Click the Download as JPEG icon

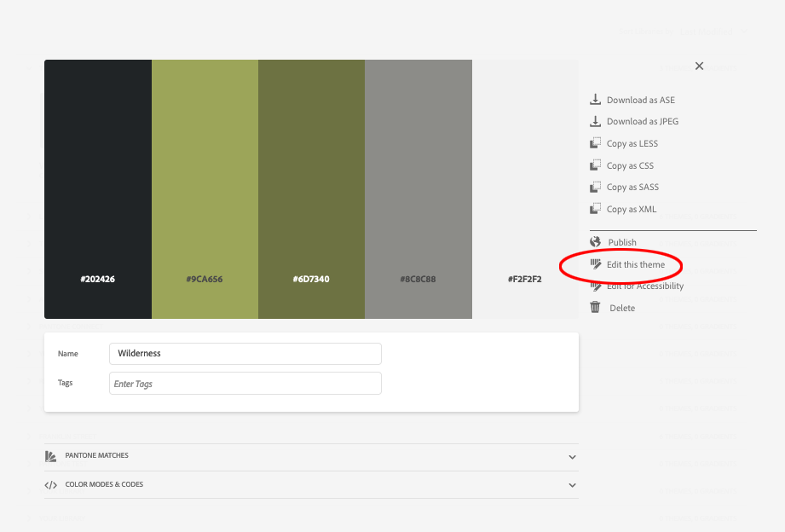[594, 121]
